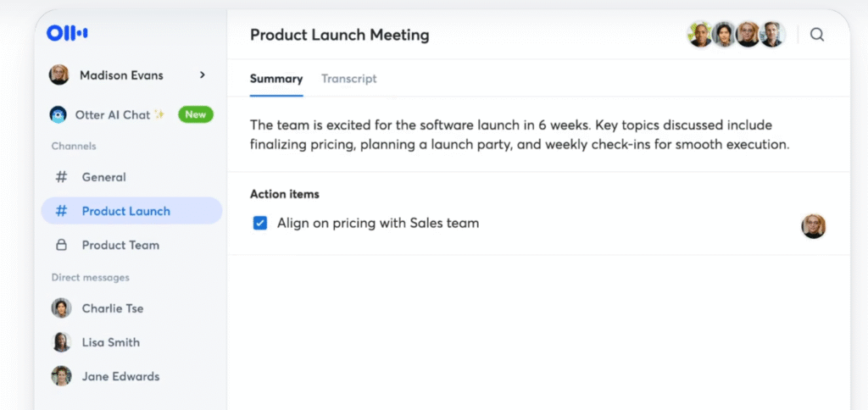Click the last participant avatar in the header
The image size is (868, 410).
pos(772,34)
